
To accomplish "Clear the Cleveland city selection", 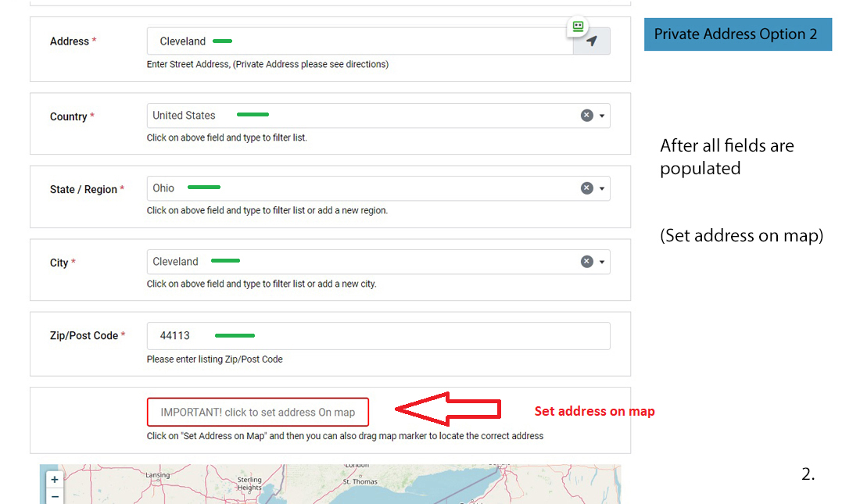I will tap(586, 262).
